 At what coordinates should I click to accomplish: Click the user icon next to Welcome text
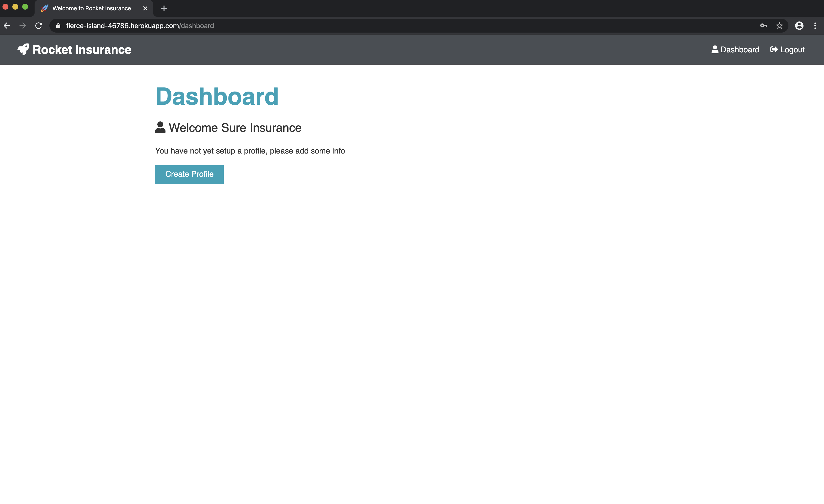tap(160, 128)
